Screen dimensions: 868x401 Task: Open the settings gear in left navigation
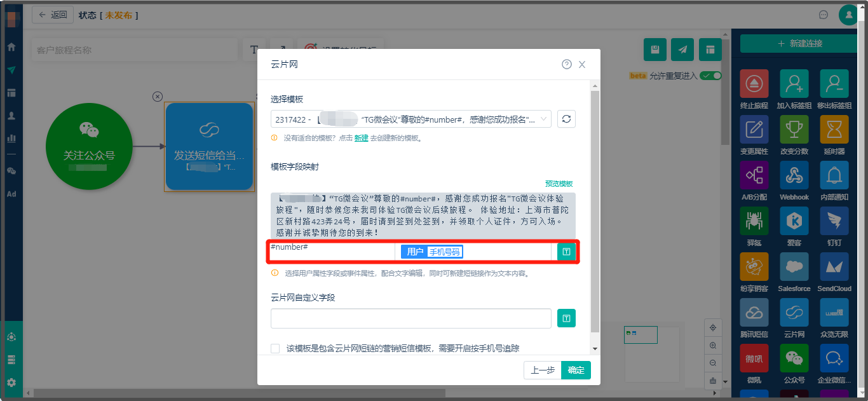click(x=11, y=383)
